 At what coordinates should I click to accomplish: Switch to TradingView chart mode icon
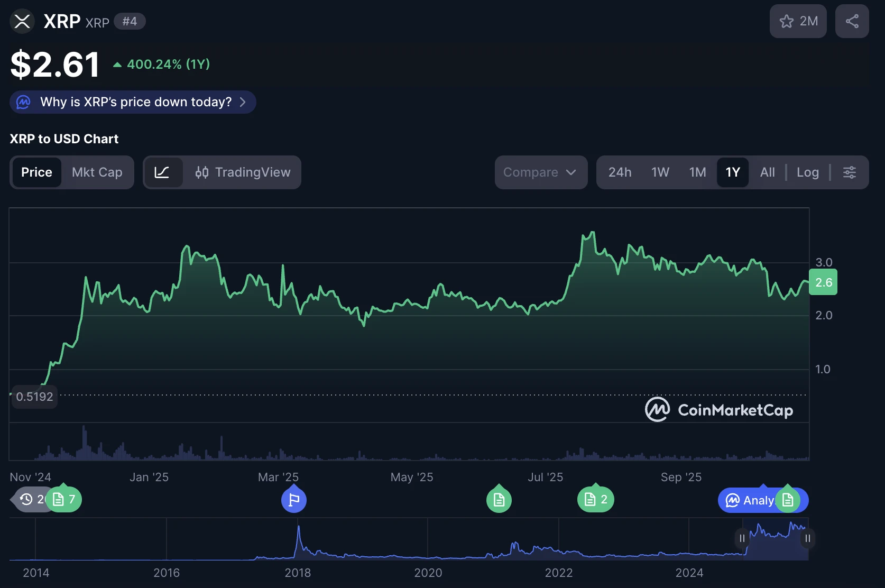pos(243,172)
